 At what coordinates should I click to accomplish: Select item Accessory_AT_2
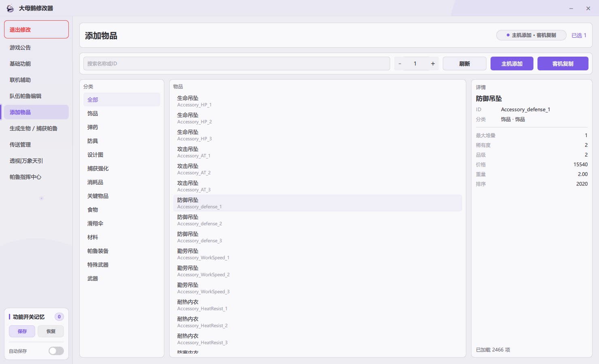(318, 169)
